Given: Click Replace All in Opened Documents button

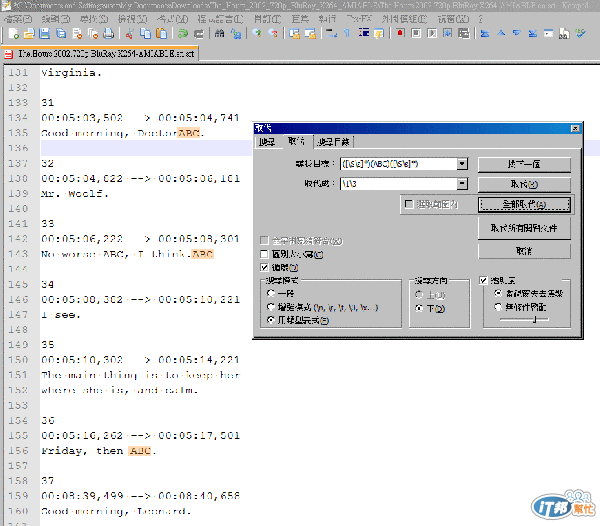Looking at the screenshot, I should click(524, 228).
